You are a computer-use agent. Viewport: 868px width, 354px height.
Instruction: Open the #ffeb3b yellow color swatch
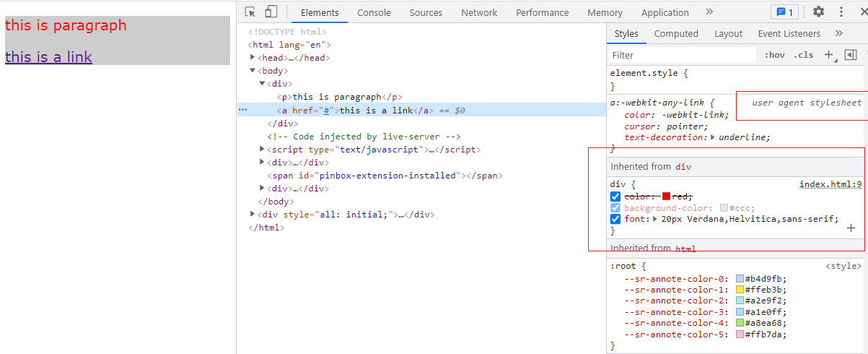740,290
